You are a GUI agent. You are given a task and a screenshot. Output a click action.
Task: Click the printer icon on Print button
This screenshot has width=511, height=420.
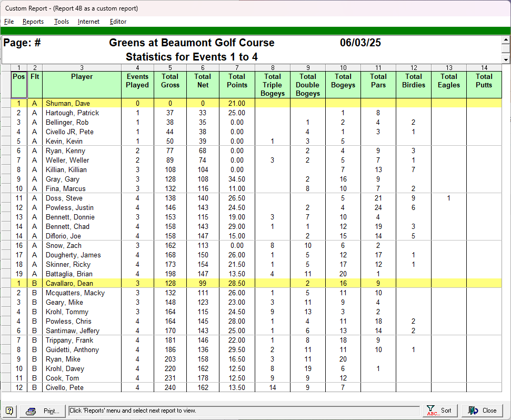(x=31, y=411)
